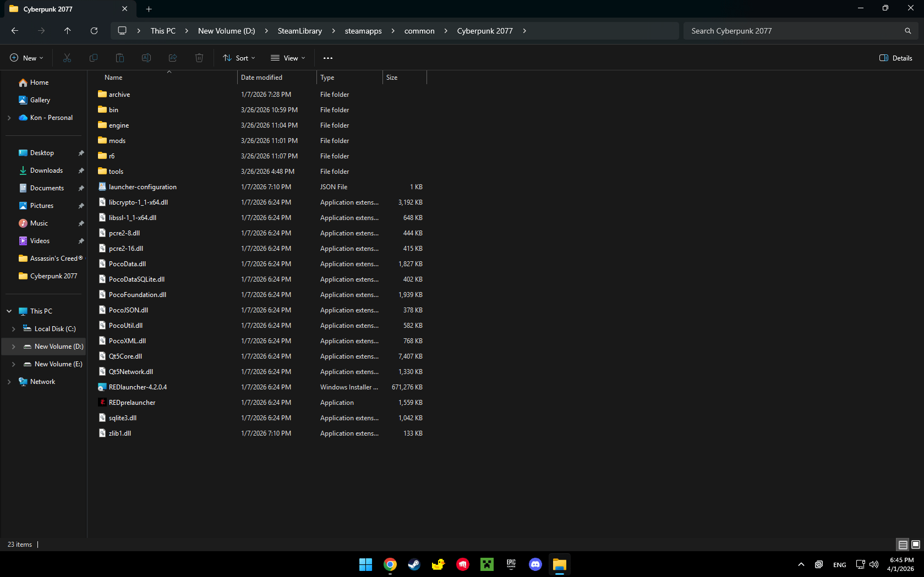This screenshot has height=577, width=924.
Task: Navigate to SteamLibrary breadcrumb
Action: tap(300, 31)
